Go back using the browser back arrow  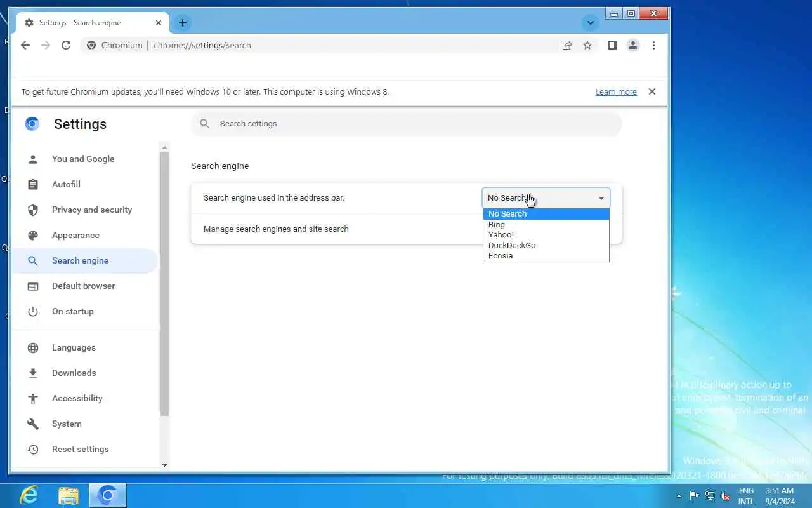[x=25, y=45]
